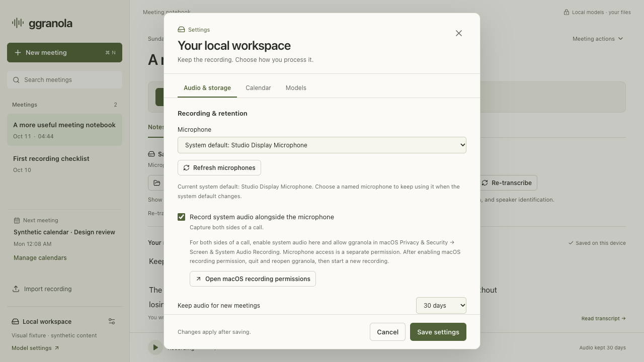
Task: Click the Audio kept 30 days label
Action: click(x=602, y=347)
